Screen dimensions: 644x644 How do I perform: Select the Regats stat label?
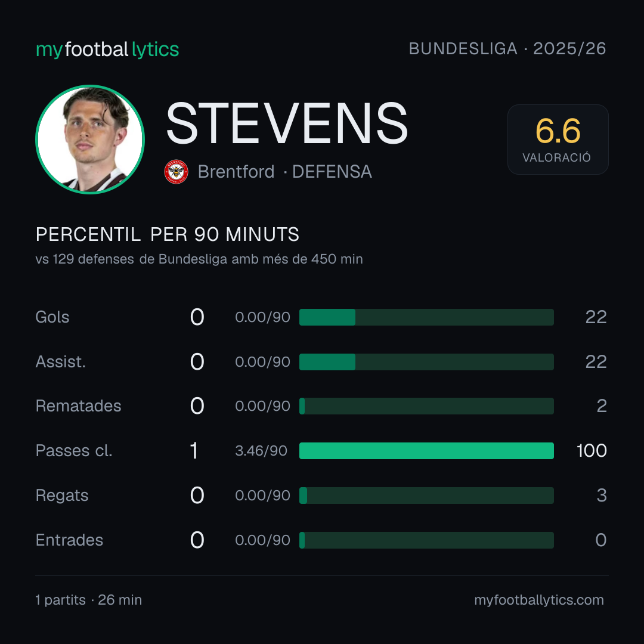click(62, 496)
